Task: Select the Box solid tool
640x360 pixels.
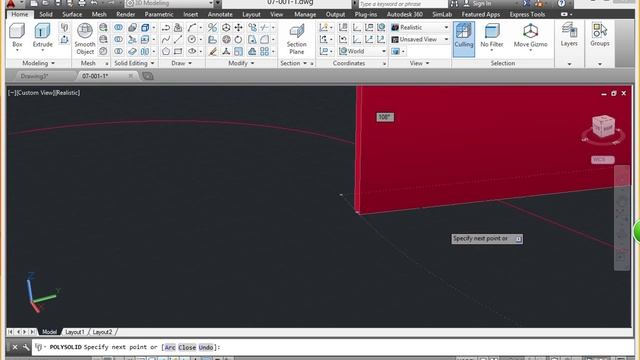Action: click(17, 36)
